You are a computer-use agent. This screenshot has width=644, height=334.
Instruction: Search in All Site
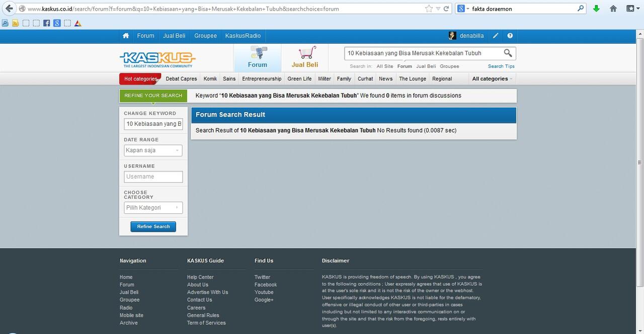click(x=385, y=66)
